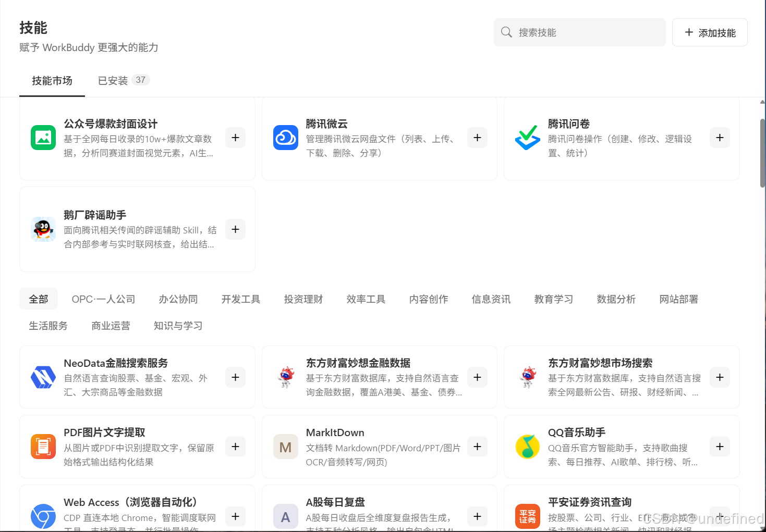
Task: Click the vertical scrollbar thumb
Action: [x=762, y=153]
